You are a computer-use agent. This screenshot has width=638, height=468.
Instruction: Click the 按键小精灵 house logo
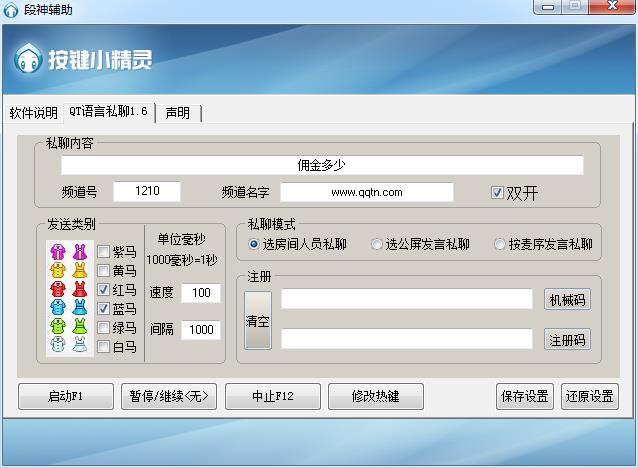pos(27,59)
